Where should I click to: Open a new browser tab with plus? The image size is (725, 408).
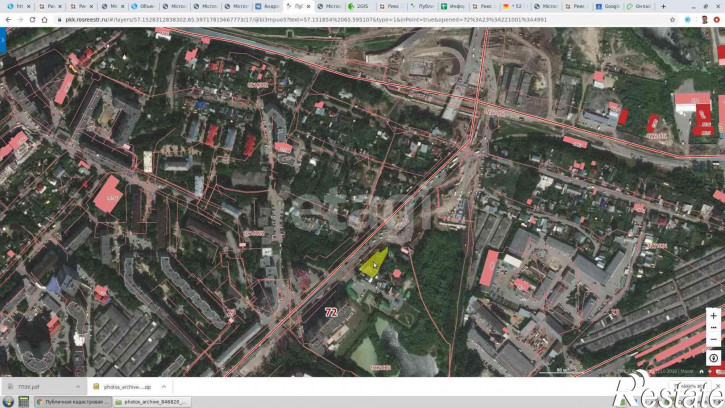(x=664, y=6)
